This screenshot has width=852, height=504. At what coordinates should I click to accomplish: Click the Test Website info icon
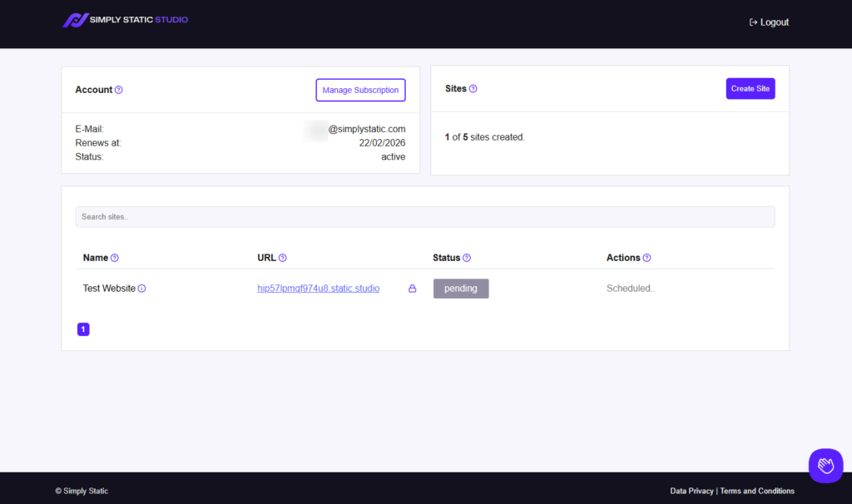[141, 289]
